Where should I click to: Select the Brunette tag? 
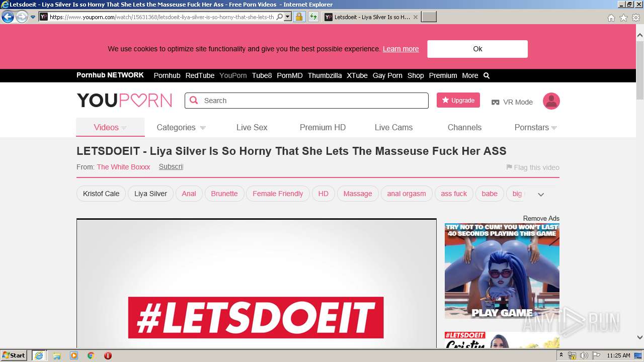pyautogui.click(x=224, y=194)
